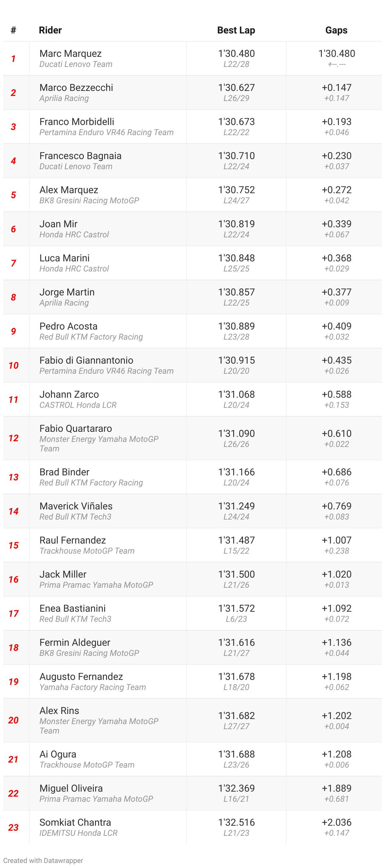Click Maverick Viñales rider name
Screen dimensions: 385x868
76,506
